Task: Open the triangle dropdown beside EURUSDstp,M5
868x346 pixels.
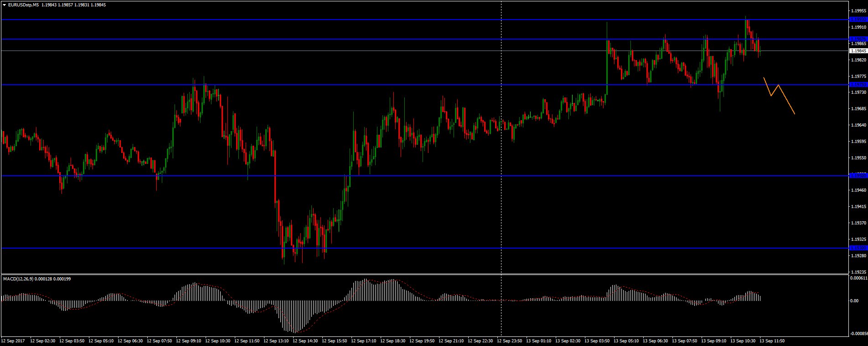Action: tap(4, 5)
